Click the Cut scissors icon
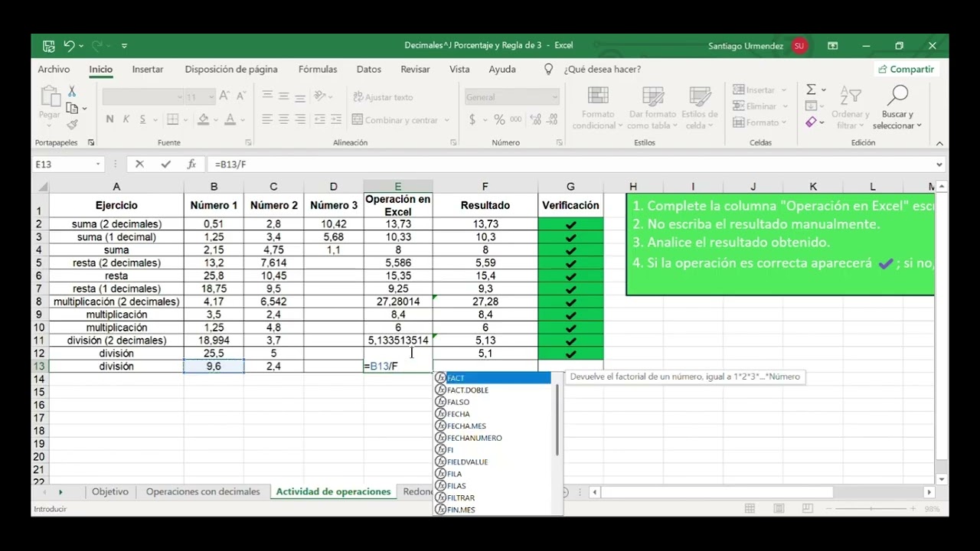This screenshot has width=980, height=551. click(72, 92)
